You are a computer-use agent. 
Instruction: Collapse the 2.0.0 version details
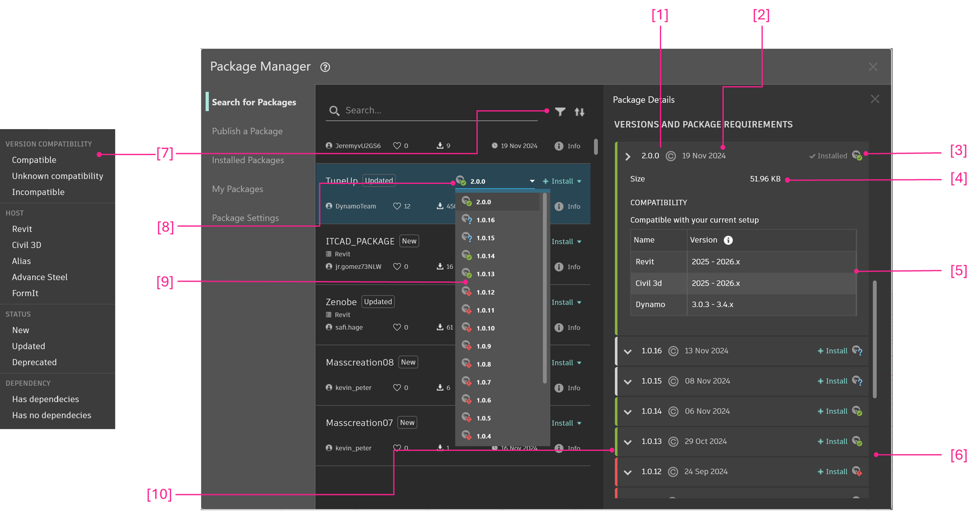pyautogui.click(x=628, y=156)
